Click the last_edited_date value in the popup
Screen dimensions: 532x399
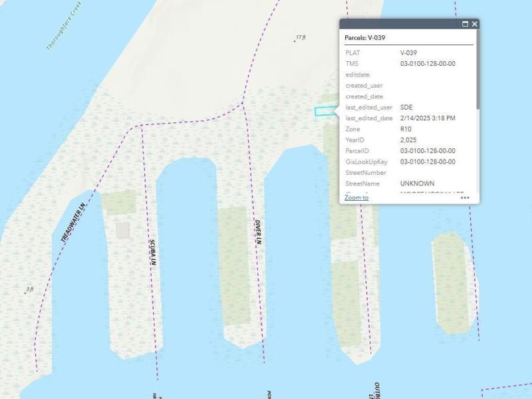[428, 118]
